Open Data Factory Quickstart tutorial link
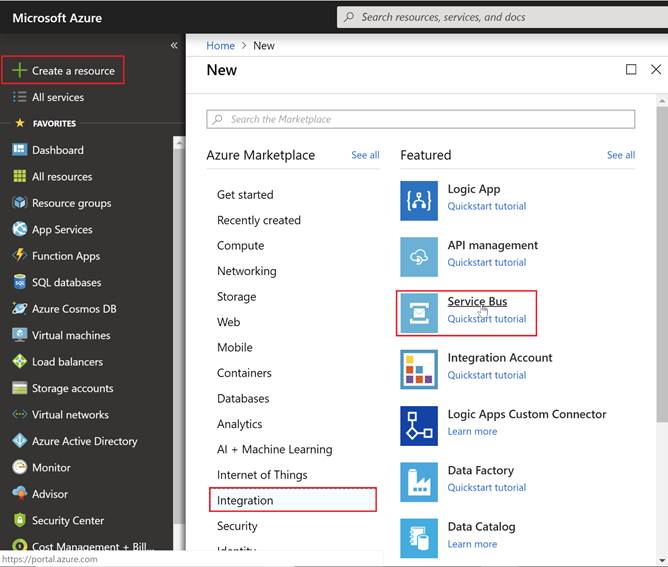 pos(487,487)
